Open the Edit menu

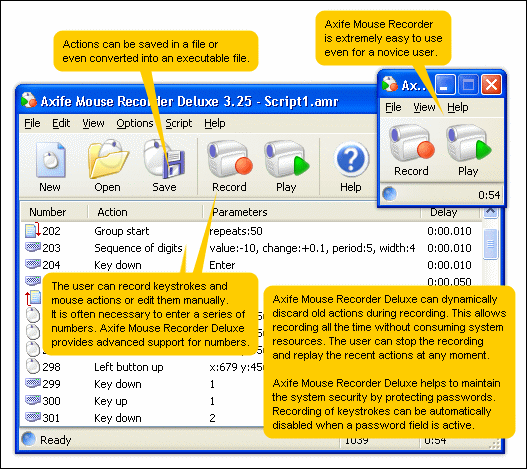click(x=61, y=123)
